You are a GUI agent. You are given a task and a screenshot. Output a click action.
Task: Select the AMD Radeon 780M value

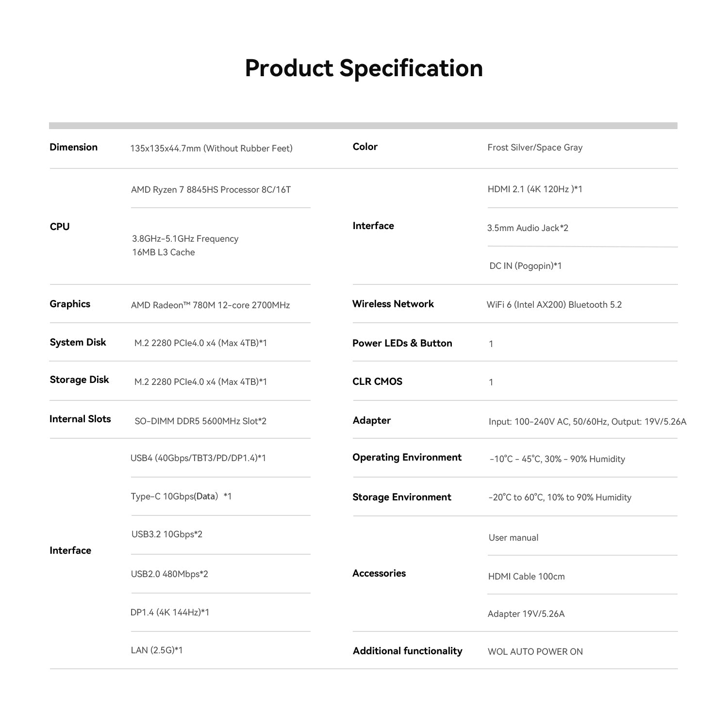pos(210,305)
